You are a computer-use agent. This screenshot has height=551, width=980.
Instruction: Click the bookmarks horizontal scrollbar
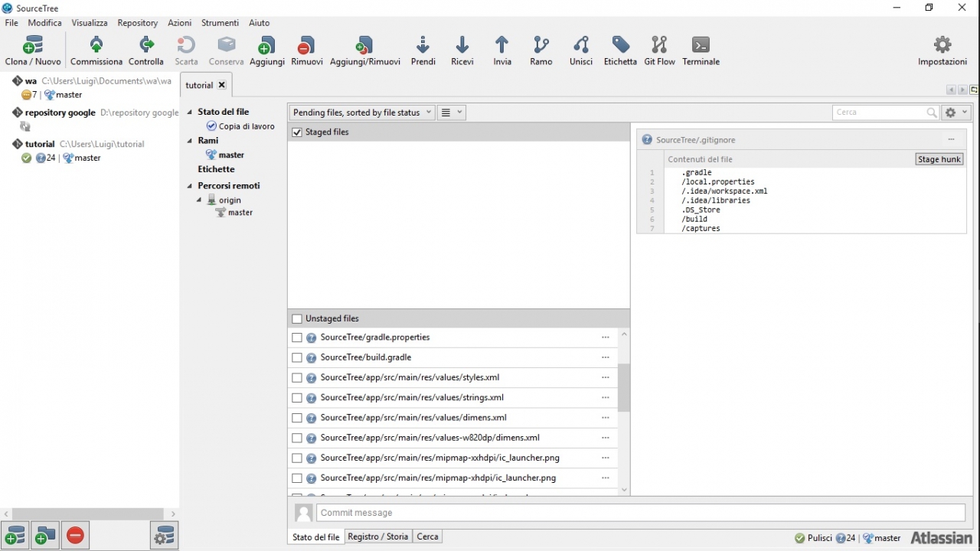(x=89, y=514)
